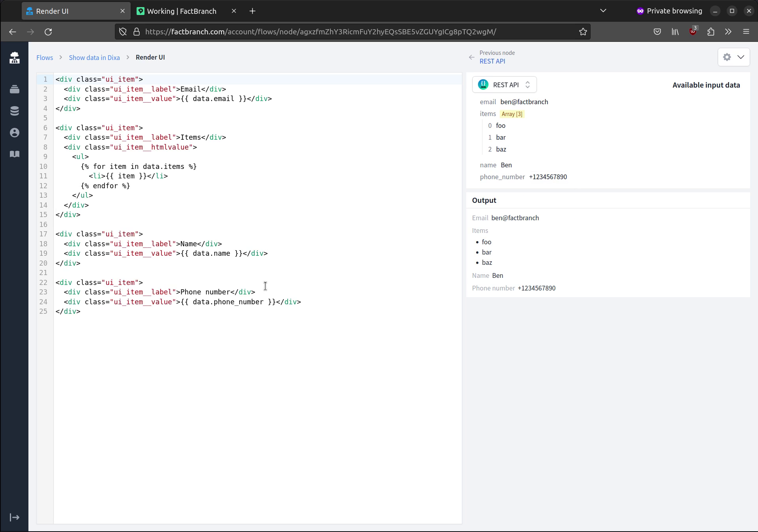
Task: Open the extensions puzzle icon
Action: coord(711,32)
